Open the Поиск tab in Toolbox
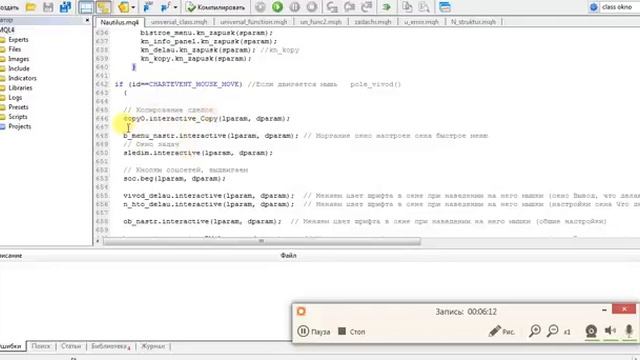This screenshot has height=360, width=640. point(41,346)
